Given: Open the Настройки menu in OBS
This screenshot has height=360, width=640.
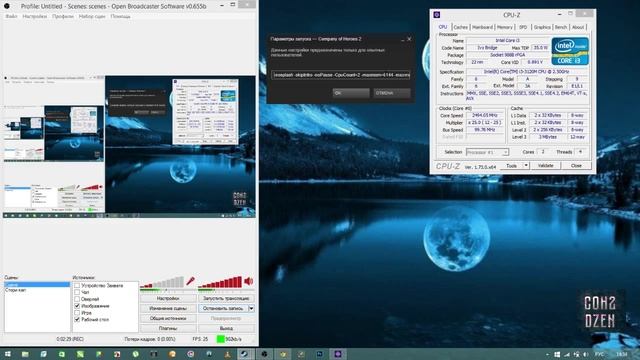Looking at the screenshot, I should tap(35, 17).
